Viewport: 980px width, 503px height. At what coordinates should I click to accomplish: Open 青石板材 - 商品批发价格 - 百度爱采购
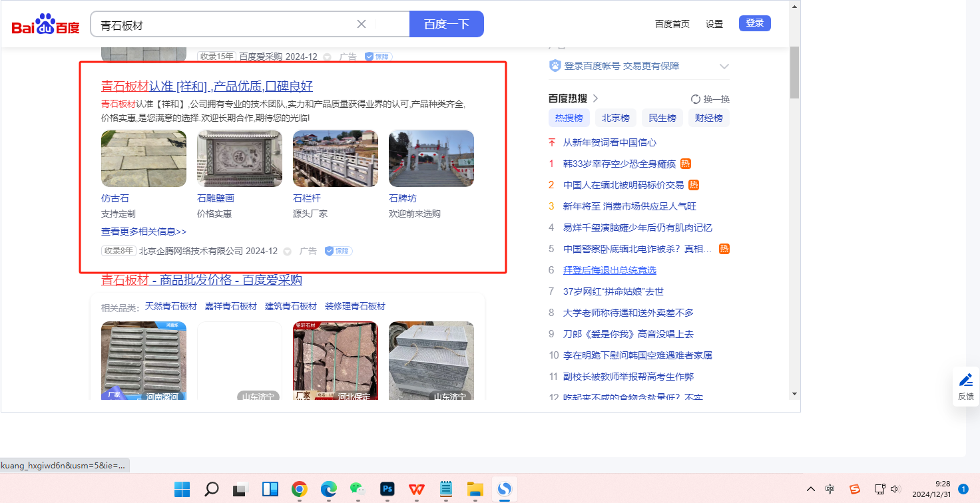pyautogui.click(x=202, y=280)
